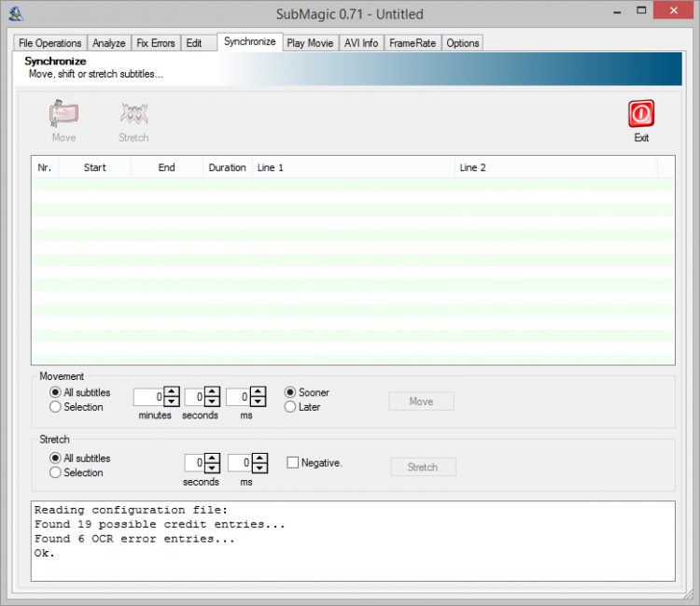Screen dimensions: 700x606
Task: Increase the Movement minutes value
Action: click(x=172, y=391)
